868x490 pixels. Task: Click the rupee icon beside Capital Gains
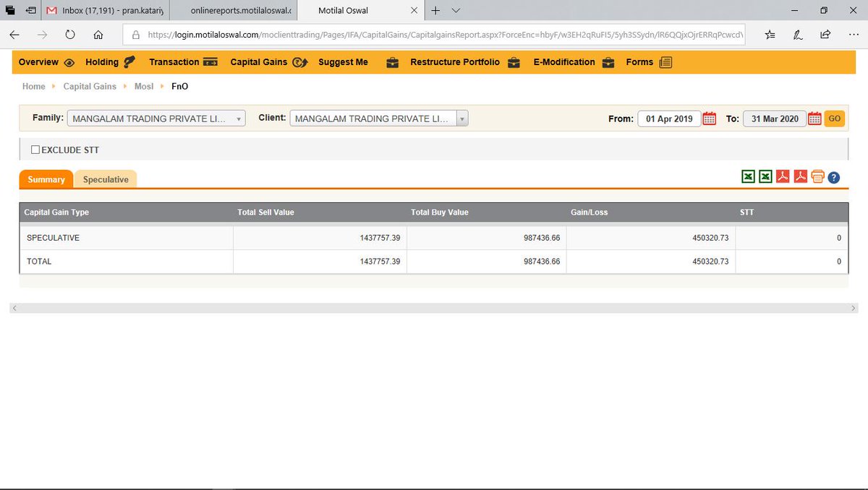299,63
